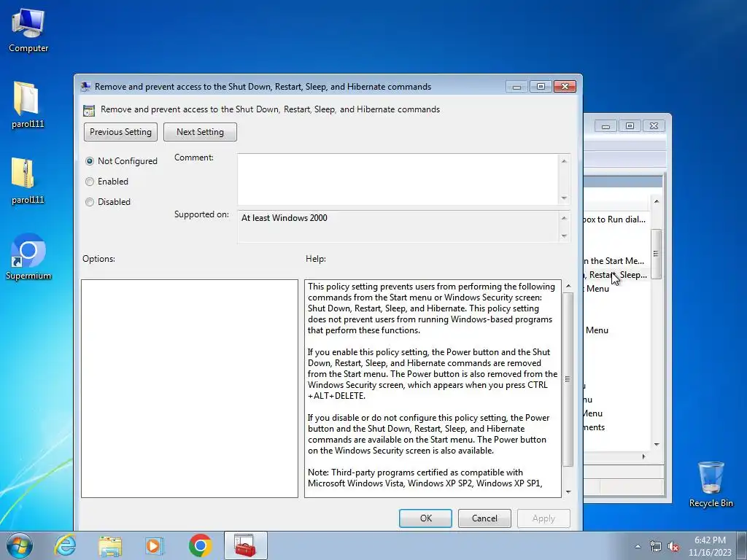747x560 pixels.
Task: Click inside the Comment text box
Action: [x=398, y=179]
